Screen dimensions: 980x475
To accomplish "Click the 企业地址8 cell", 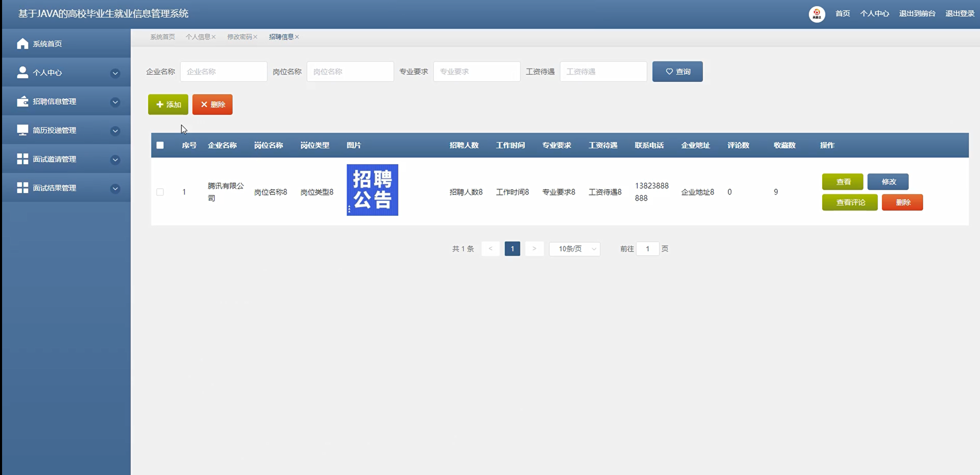I will 698,192.
